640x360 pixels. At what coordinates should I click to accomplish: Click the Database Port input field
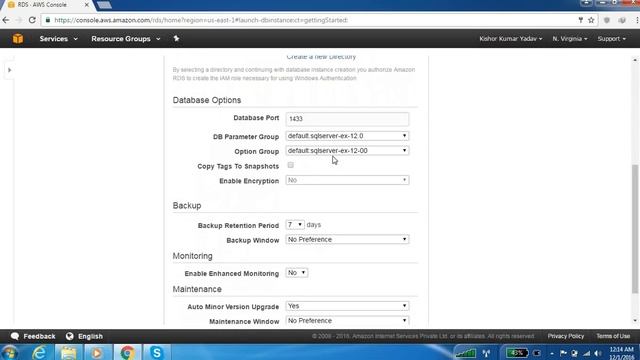[x=347, y=119]
